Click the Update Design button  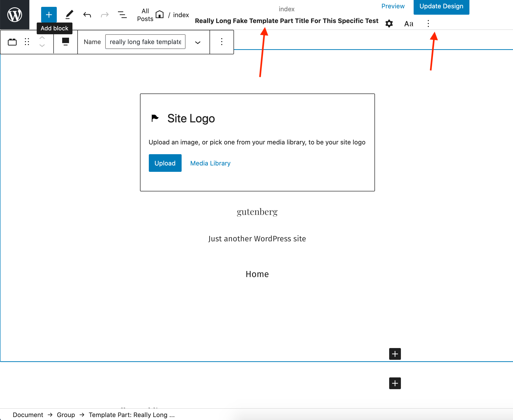[x=441, y=7]
